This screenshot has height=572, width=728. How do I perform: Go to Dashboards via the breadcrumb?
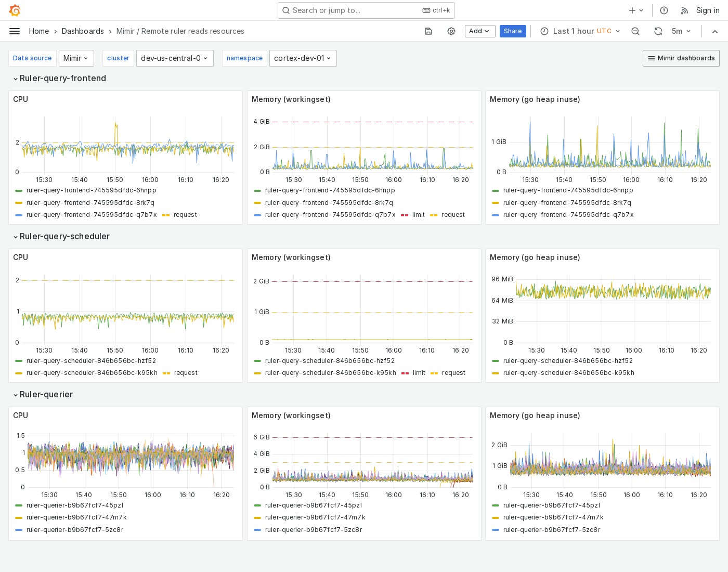[x=83, y=31]
